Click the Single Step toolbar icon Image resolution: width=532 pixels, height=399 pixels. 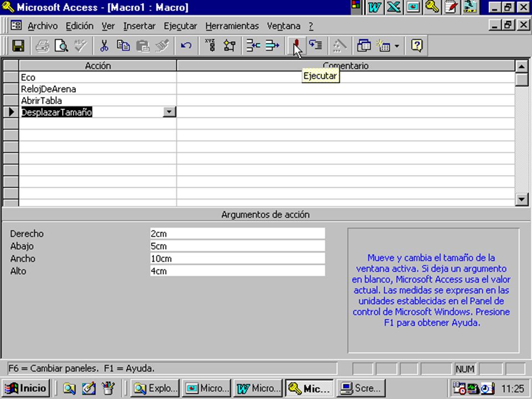point(315,45)
